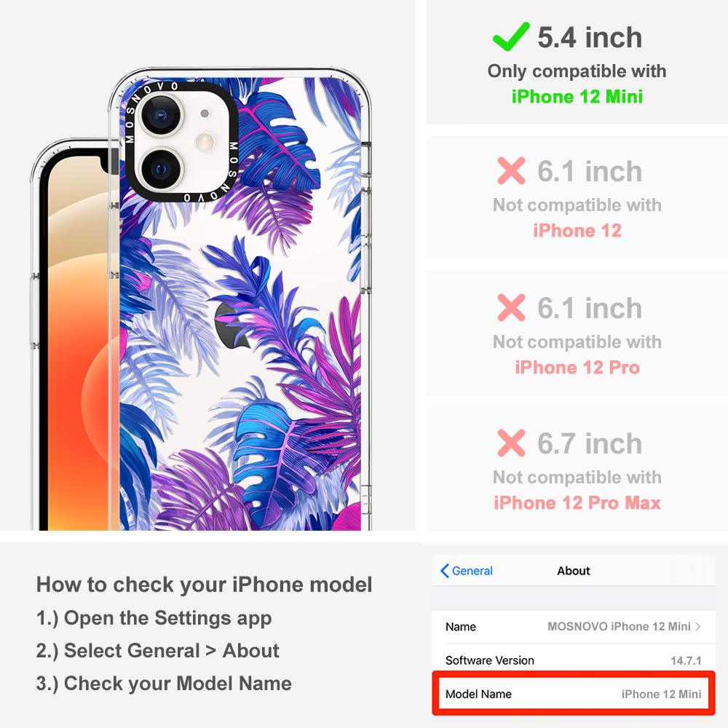Screen dimensions: 728x728
Task: Click the red X above iPhone 12 Pro
Action: [x=511, y=307]
